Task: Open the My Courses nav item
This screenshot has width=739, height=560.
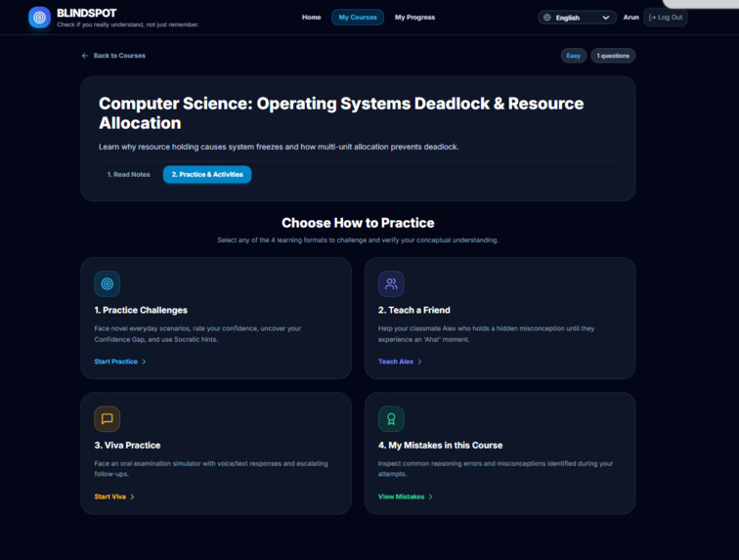Action: [358, 18]
